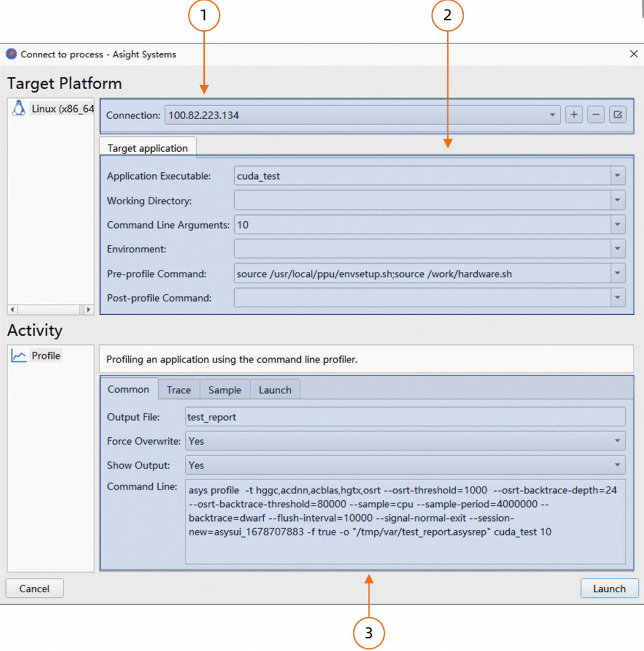
Task: Click the 'Pre-profile Command:' label
Action: pos(157,274)
